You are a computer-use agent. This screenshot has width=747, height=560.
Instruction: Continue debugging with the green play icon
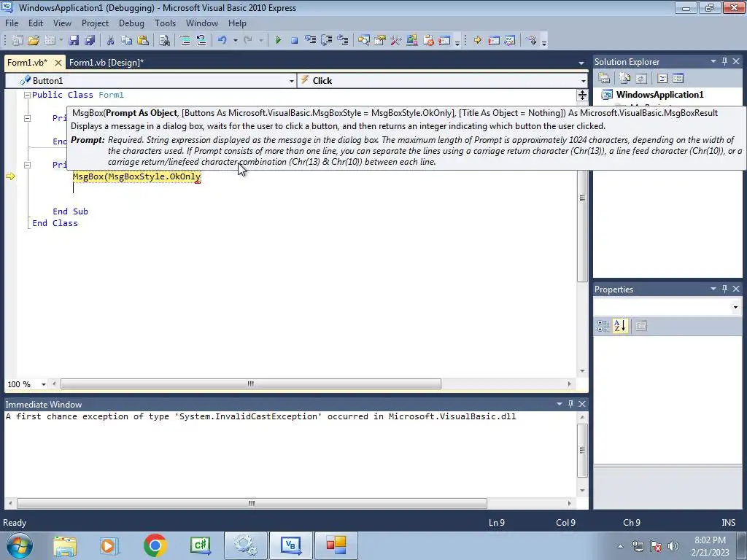pyautogui.click(x=278, y=41)
